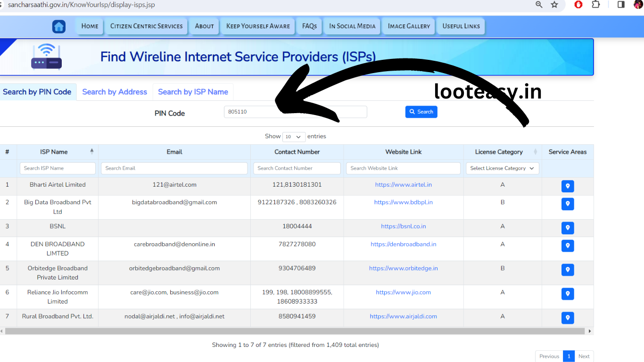Open service areas map for Reliance Jio
The width and height of the screenshot is (644, 362).
pos(568,294)
